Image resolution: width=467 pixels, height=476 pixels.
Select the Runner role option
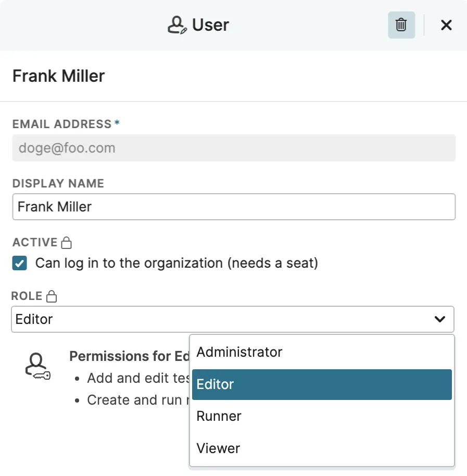click(x=322, y=416)
